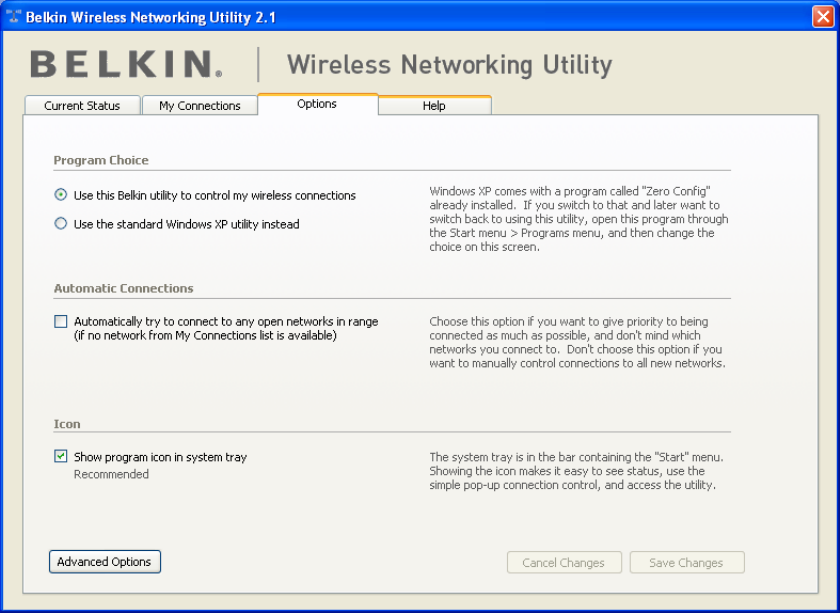Open the My Connections tab
Viewport: 840px width, 613px height.
(200, 106)
